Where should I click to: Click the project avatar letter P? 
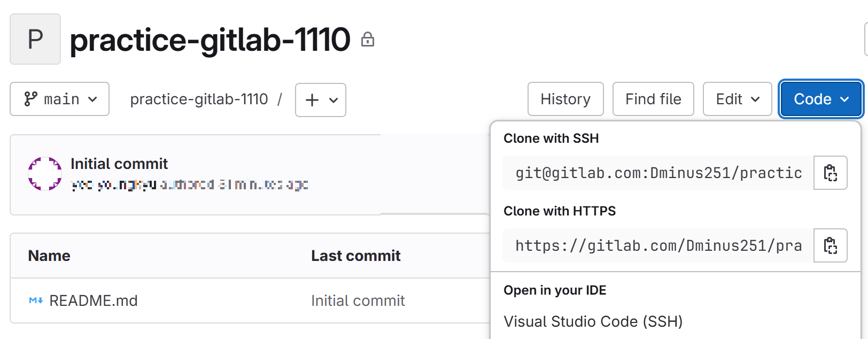[x=35, y=39]
